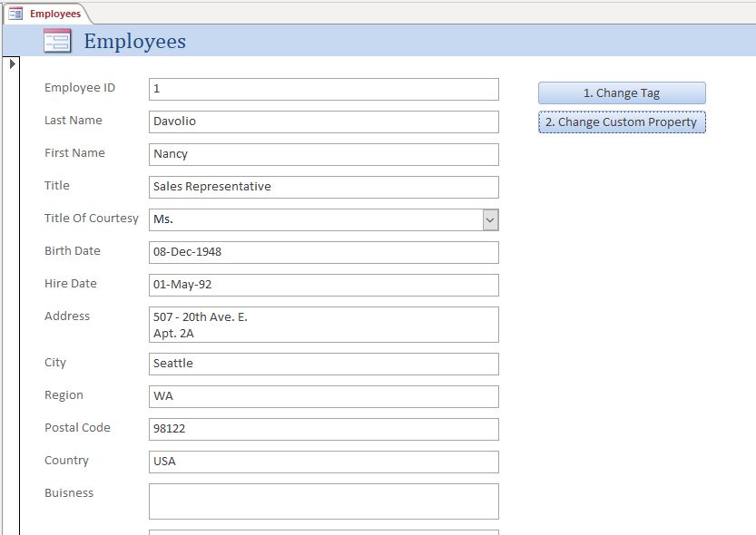Open the Title Of Courtesy dropdown arrow
756x535 pixels.
point(490,219)
